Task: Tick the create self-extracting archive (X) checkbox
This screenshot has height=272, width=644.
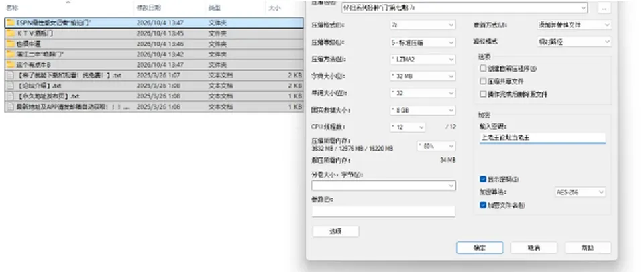Action: (x=483, y=68)
